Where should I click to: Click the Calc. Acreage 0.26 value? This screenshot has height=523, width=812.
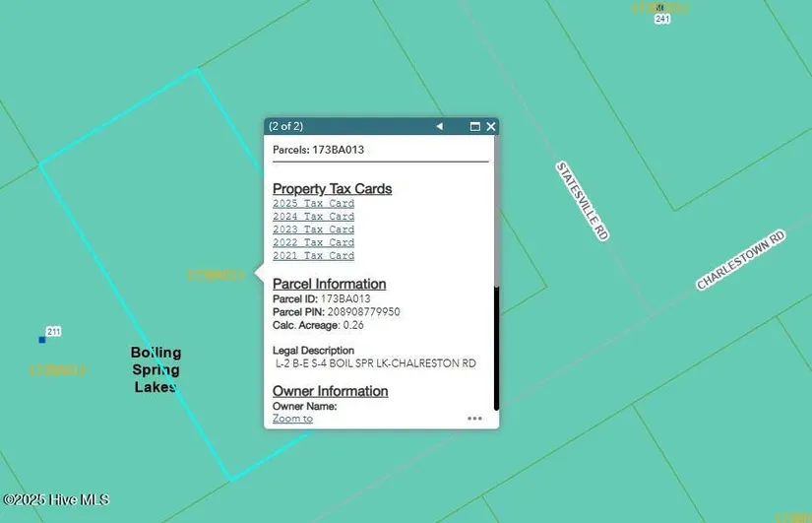pos(353,325)
